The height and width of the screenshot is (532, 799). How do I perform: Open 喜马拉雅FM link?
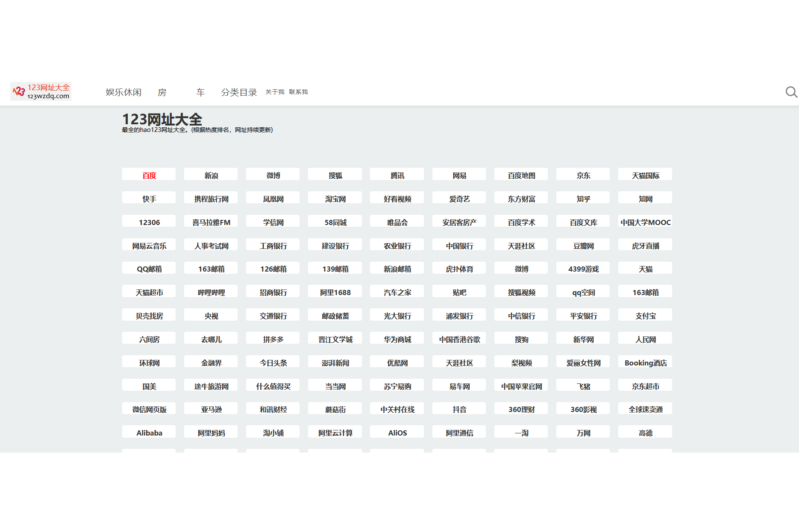(211, 222)
